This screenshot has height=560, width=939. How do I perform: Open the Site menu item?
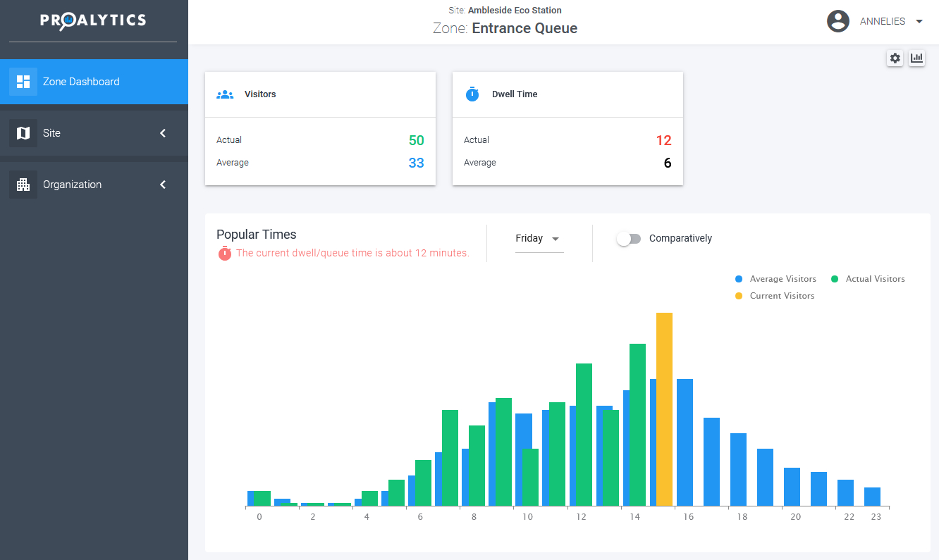coord(94,133)
